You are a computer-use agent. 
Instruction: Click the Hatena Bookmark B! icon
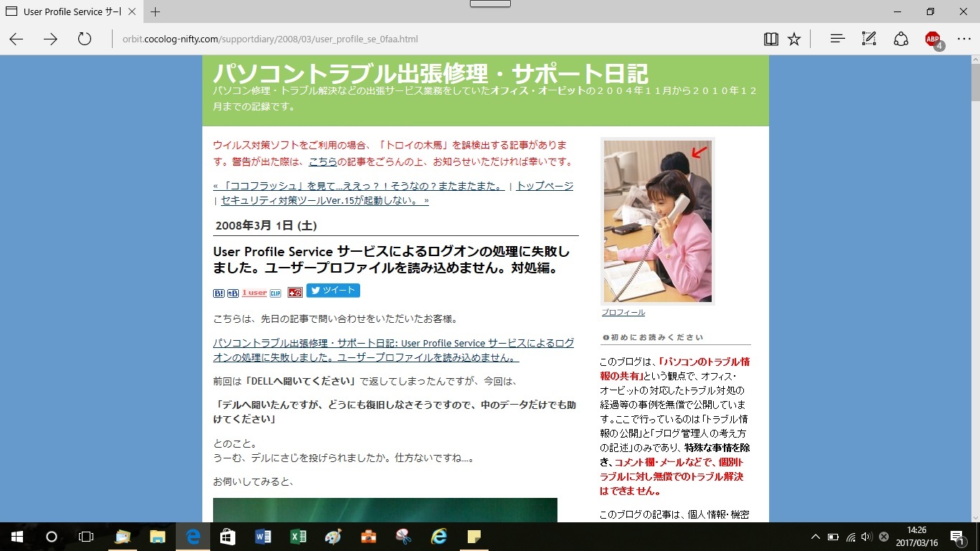(219, 293)
